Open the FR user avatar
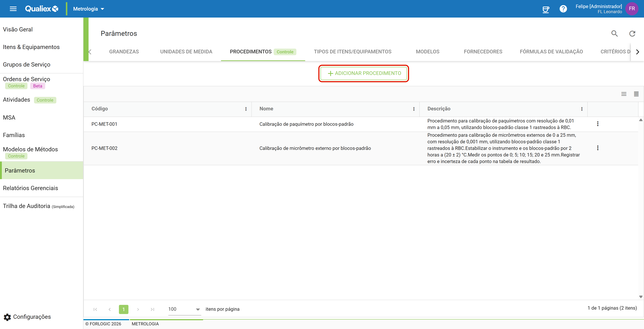The width and height of the screenshot is (644, 329). click(632, 9)
